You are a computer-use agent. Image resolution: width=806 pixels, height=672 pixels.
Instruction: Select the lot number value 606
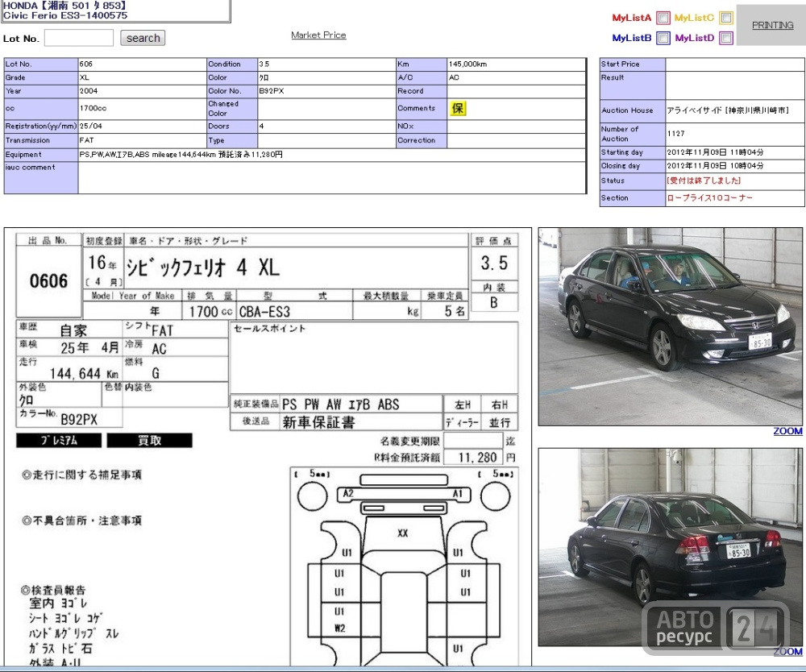click(x=86, y=64)
